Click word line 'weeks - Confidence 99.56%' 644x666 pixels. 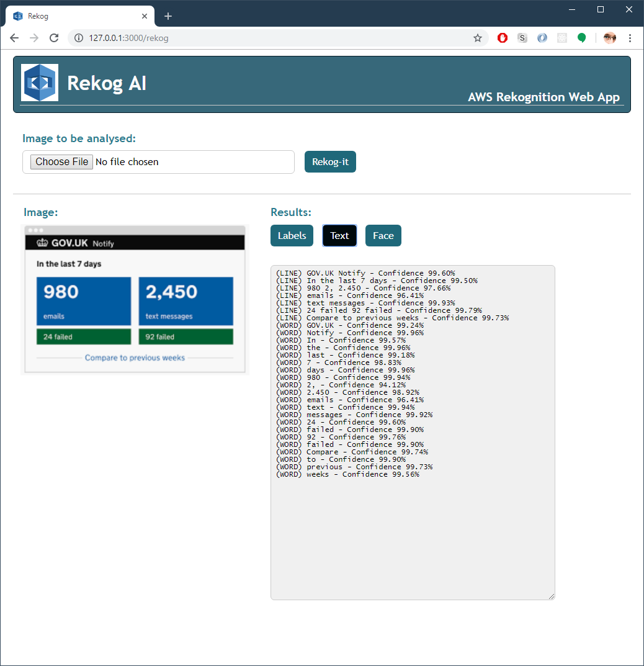347,474
